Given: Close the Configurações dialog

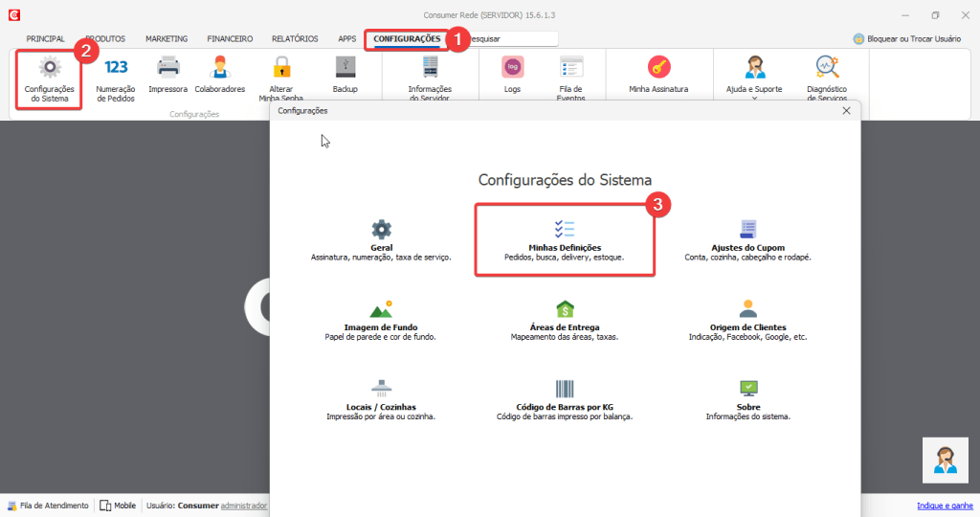Looking at the screenshot, I should [x=846, y=111].
